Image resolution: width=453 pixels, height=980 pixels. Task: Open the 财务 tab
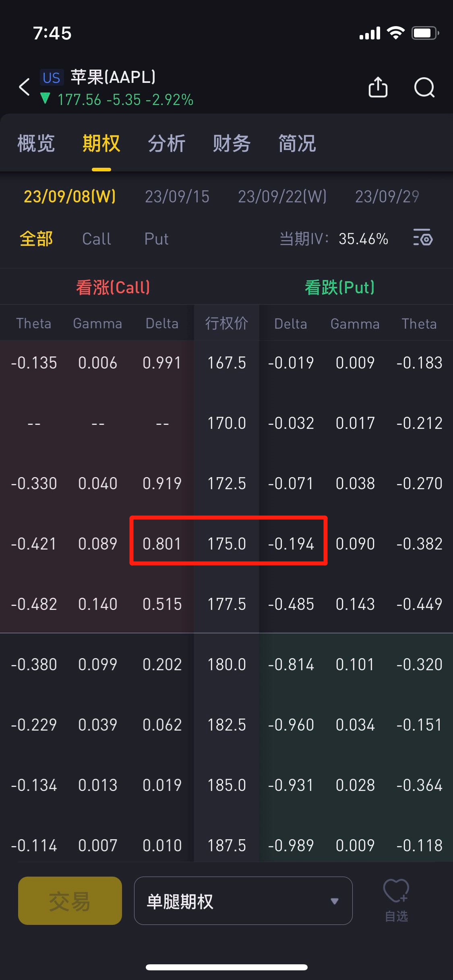(x=232, y=144)
